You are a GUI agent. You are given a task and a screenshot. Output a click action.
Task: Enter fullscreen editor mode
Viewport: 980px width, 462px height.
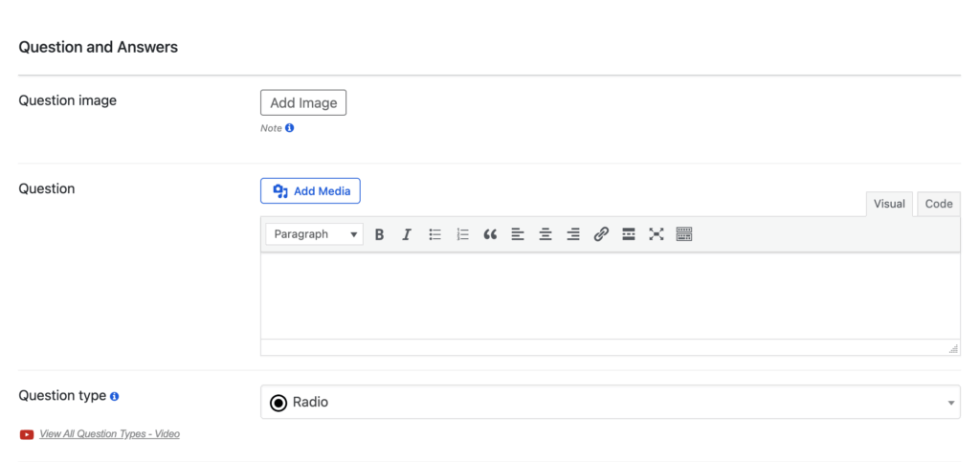(x=657, y=234)
